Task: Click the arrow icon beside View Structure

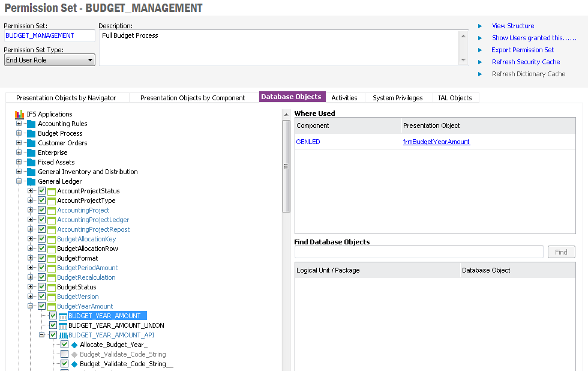Action: coord(480,26)
